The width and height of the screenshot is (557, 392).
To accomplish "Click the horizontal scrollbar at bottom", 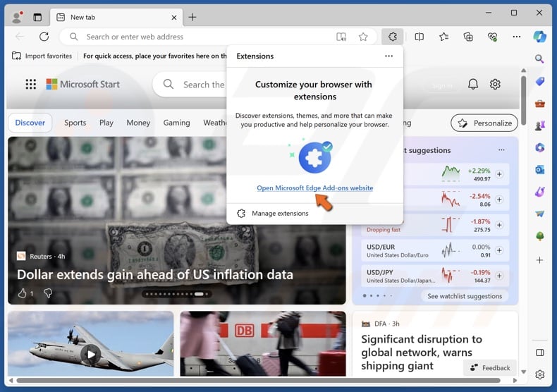I will point(258,381).
